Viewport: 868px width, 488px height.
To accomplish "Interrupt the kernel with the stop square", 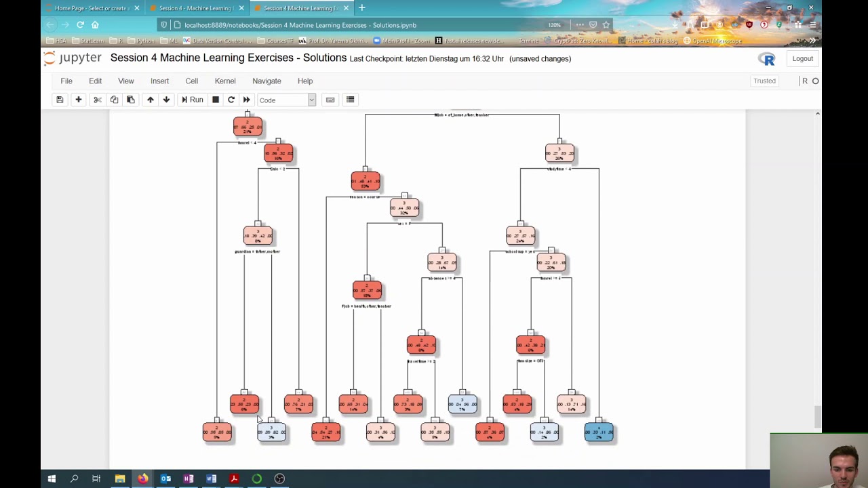I will 216,100.
